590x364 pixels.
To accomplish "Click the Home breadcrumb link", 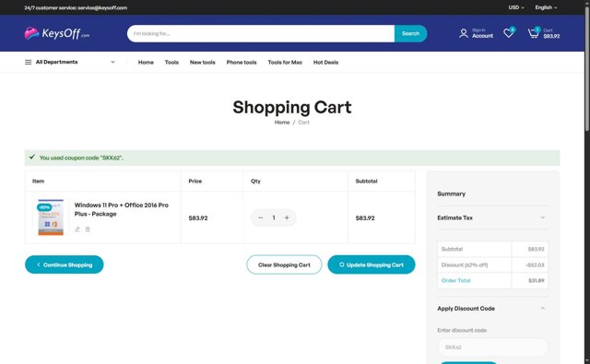I will click(x=282, y=123).
